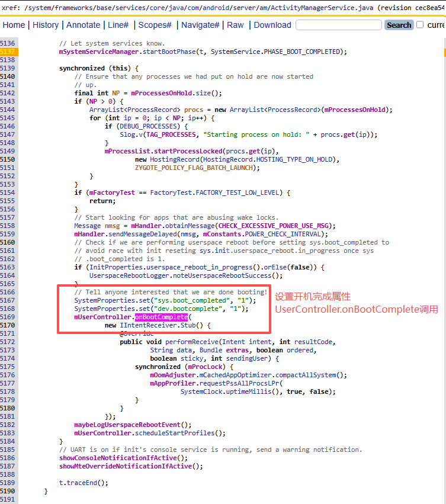Follow showMteOverrideNotificationIfActive method link

pos(126,467)
